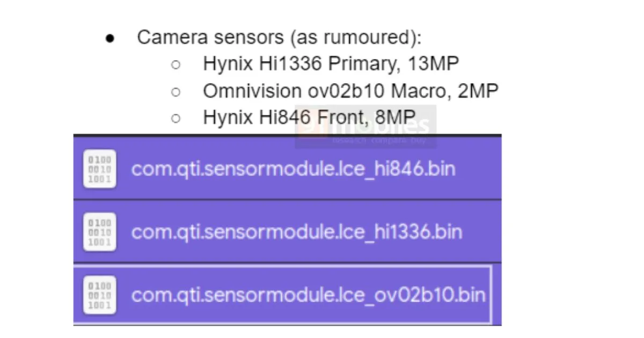Select the com.qti.sensormodule.lce_hi1336.bin file name
Viewport: 644px width, 338px height.
click(x=296, y=232)
